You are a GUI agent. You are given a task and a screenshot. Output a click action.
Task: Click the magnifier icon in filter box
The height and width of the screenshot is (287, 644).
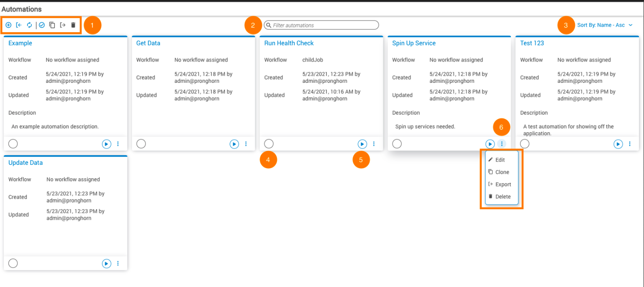[x=269, y=25]
